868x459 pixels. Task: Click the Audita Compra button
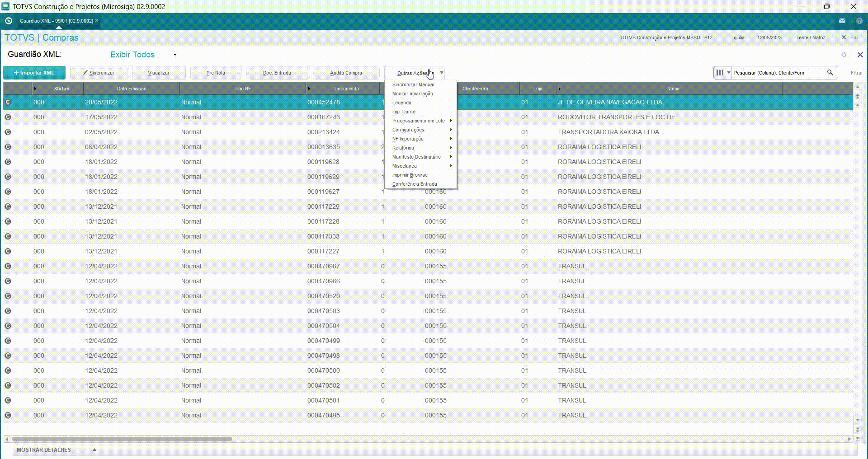[x=346, y=73]
